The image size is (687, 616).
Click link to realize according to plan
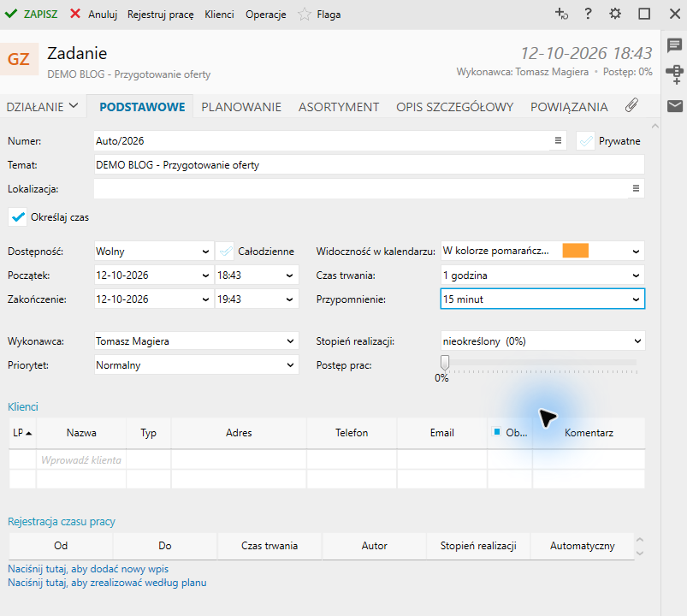tap(107, 583)
